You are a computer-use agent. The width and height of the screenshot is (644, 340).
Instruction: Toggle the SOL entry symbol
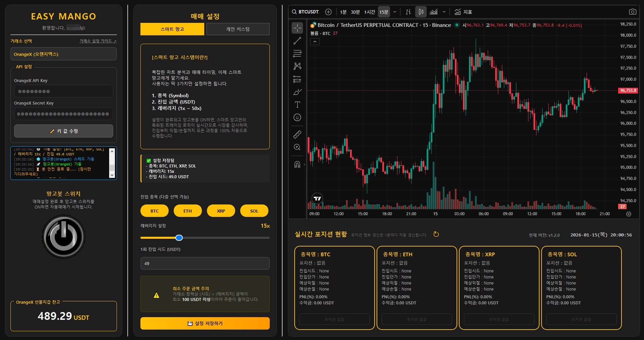pos(254,211)
